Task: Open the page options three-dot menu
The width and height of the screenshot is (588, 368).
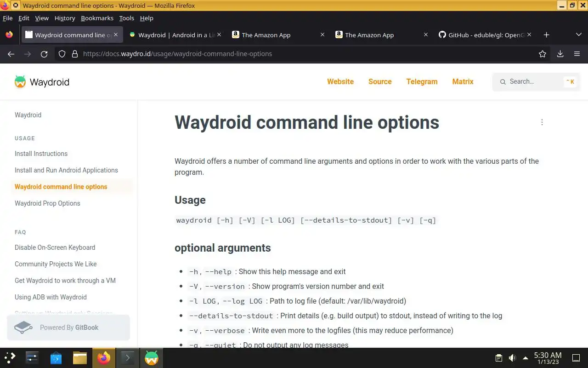Action: (542, 122)
